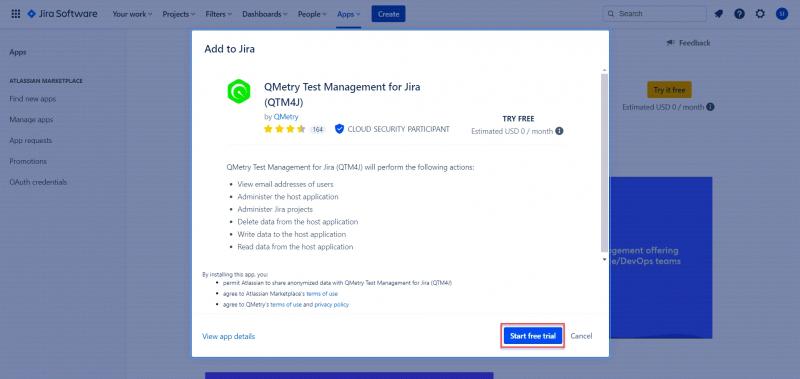Open Promotions in sidebar
The height and width of the screenshot is (379, 800).
tap(28, 161)
